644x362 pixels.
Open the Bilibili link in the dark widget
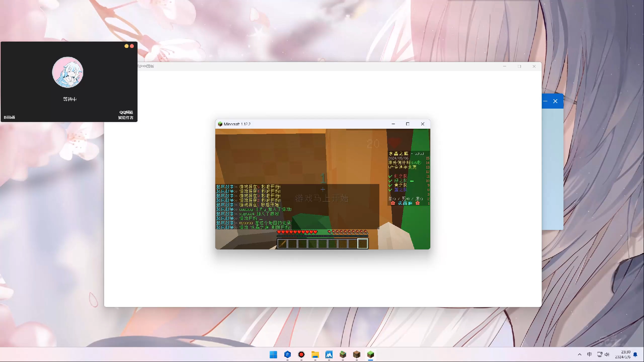9,117
